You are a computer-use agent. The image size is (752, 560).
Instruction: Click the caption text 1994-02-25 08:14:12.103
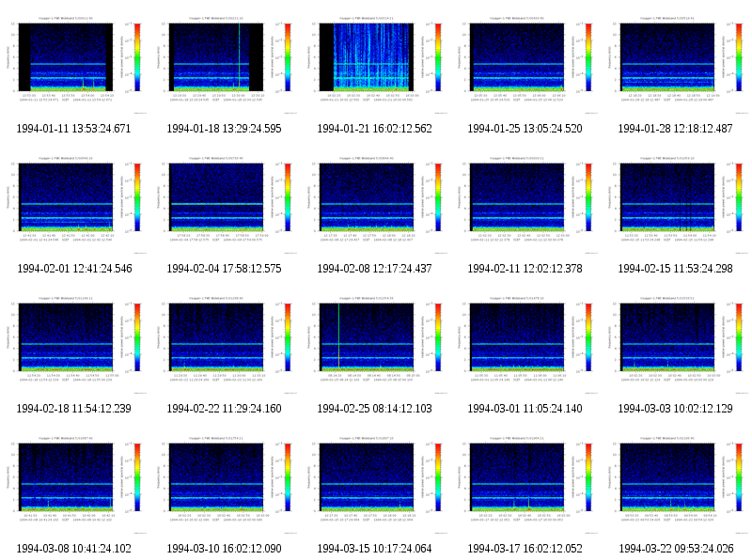(x=374, y=409)
